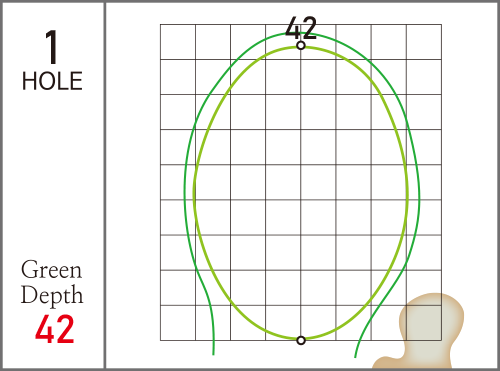Viewport: 500px width, 371px height.
Task: Click the word Depth in the side panel
Action: pyautogui.click(x=52, y=295)
